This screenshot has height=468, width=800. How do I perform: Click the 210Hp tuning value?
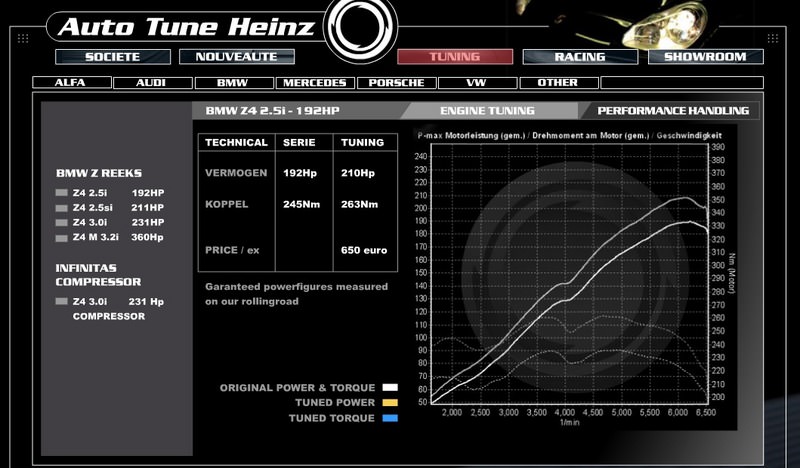pyautogui.click(x=358, y=173)
